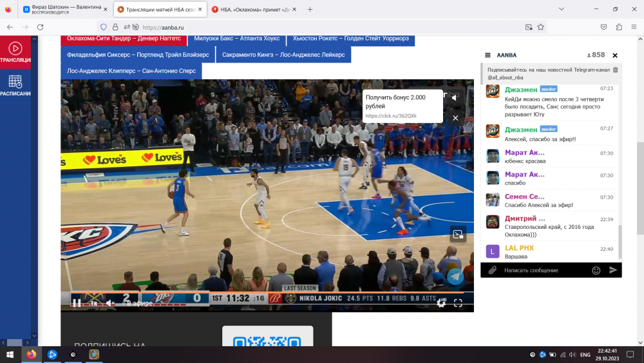Click the Telegram icon on video
The height and width of the screenshot is (363, 644).
(455, 277)
